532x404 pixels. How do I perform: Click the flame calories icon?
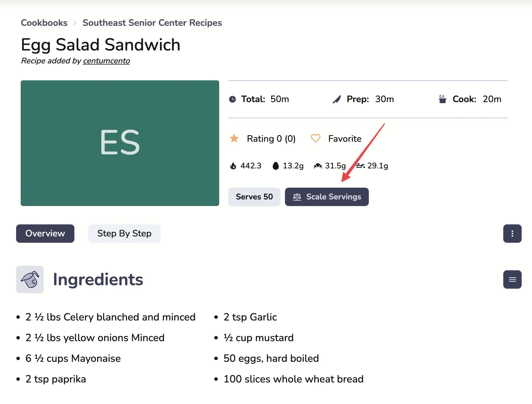pos(234,166)
